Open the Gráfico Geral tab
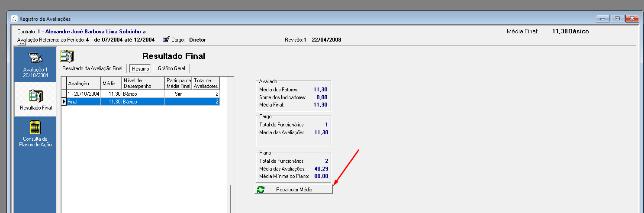644x213 pixels. [x=171, y=68]
